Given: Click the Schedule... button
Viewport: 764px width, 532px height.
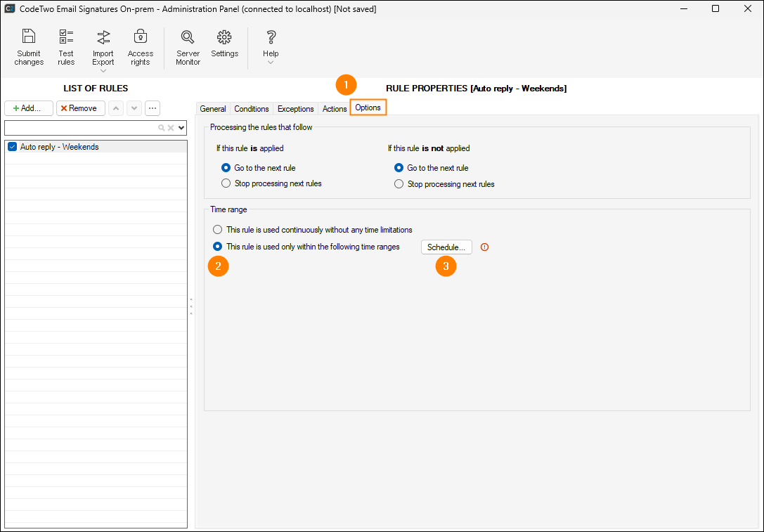Looking at the screenshot, I should click(446, 247).
